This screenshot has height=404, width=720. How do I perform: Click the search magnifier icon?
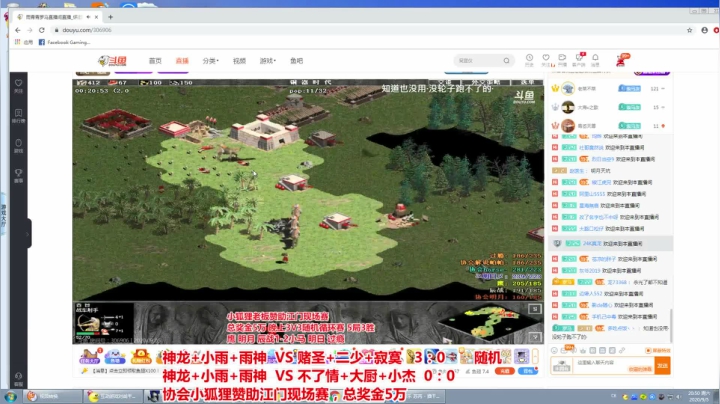point(506,61)
